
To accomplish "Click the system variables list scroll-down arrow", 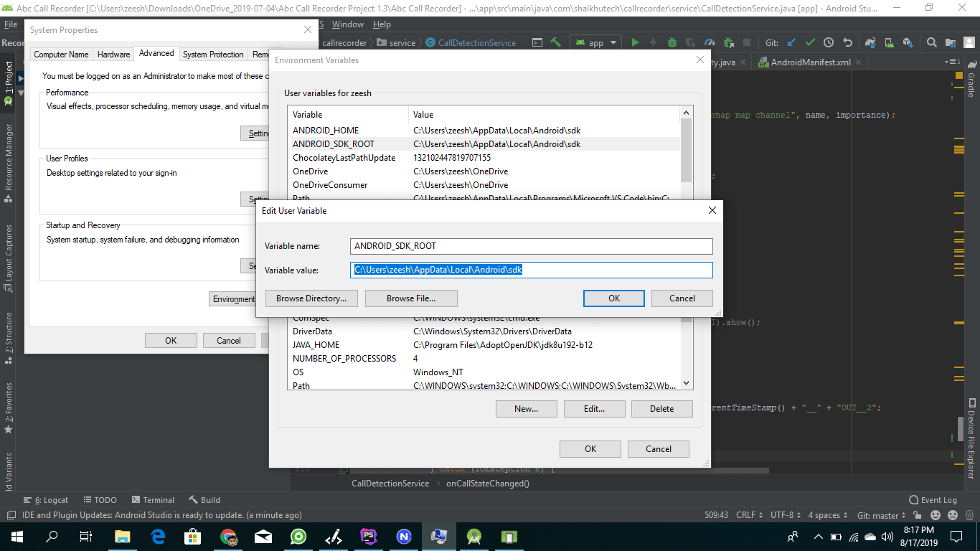I will [x=687, y=383].
